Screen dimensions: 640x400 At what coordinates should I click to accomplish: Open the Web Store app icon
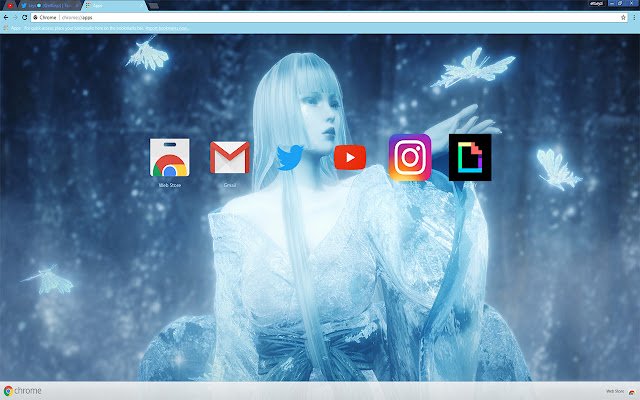169,158
